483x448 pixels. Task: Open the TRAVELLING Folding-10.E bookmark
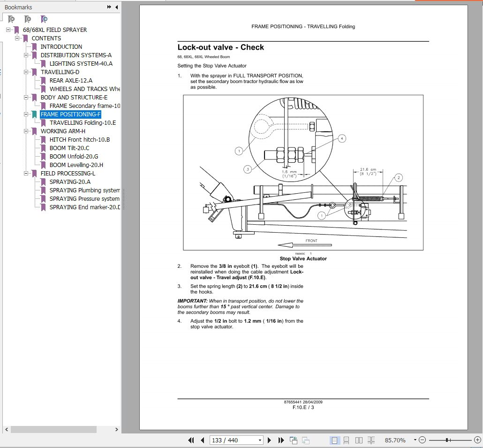coord(83,123)
